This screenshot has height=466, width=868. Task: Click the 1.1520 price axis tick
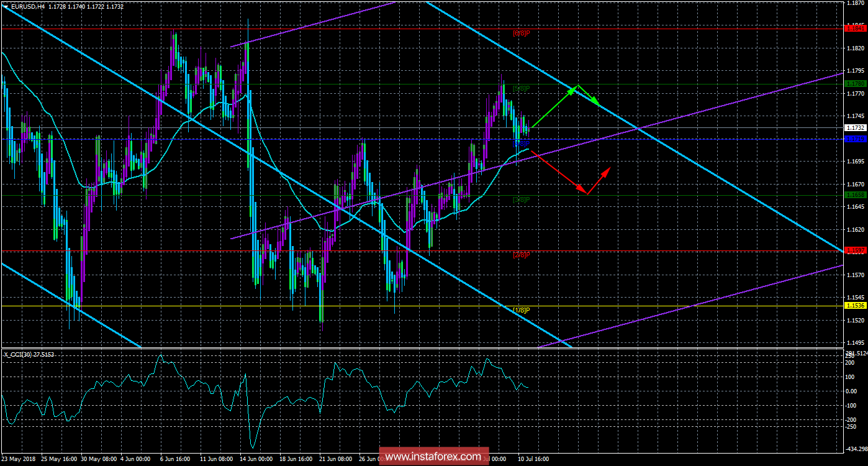pyautogui.click(x=855, y=320)
